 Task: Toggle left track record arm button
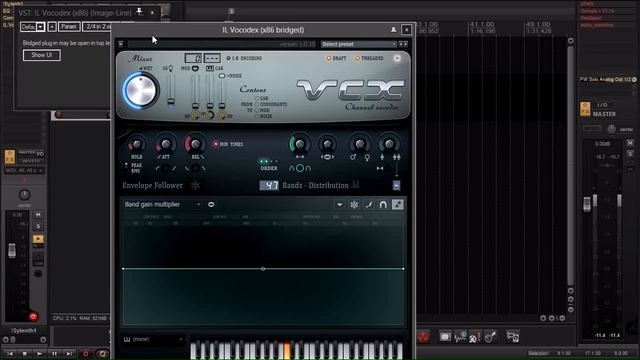click(x=33, y=316)
